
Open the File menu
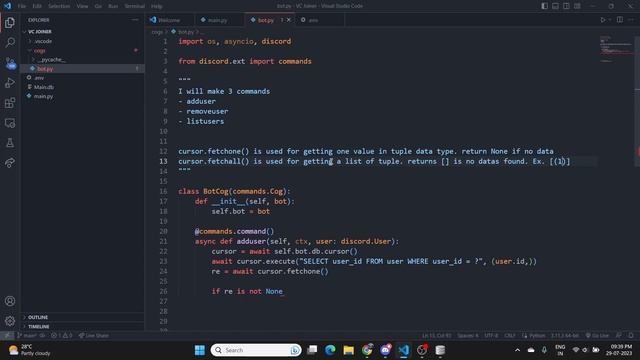pyautogui.click(x=22, y=6)
